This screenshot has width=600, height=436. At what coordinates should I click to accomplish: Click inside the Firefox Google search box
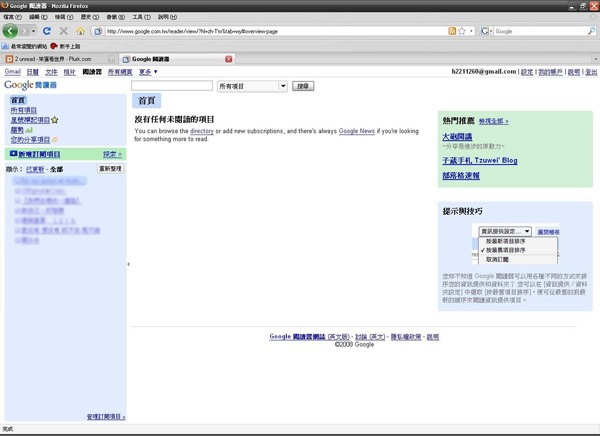[x=540, y=31]
